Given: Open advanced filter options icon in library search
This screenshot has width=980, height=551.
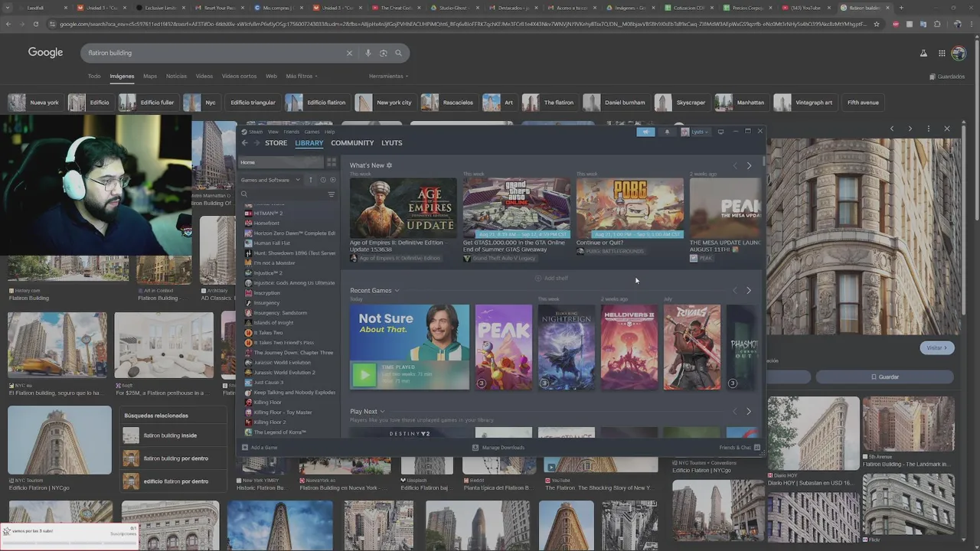Looking at the screenshot, I should click(x=332, y=194).
